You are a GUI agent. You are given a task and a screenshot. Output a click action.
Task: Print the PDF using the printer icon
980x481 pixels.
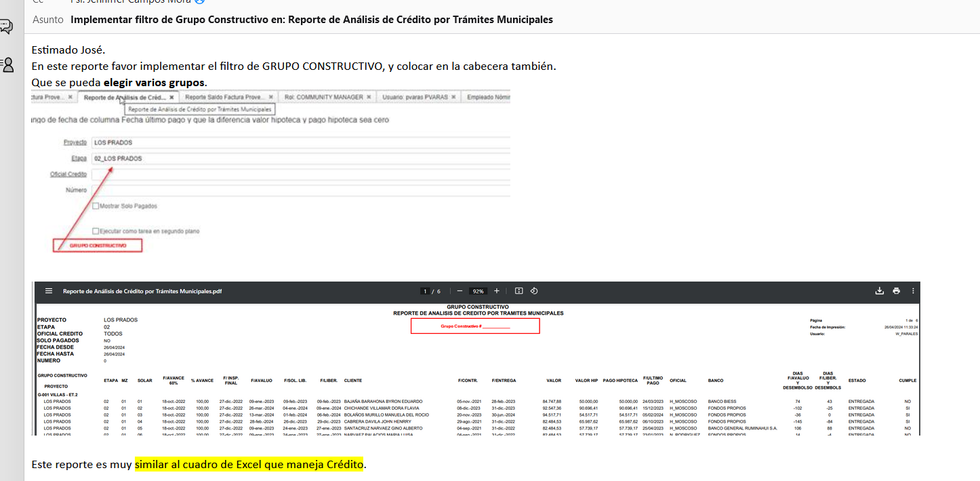pyautogui.click(x=896, y=291)
